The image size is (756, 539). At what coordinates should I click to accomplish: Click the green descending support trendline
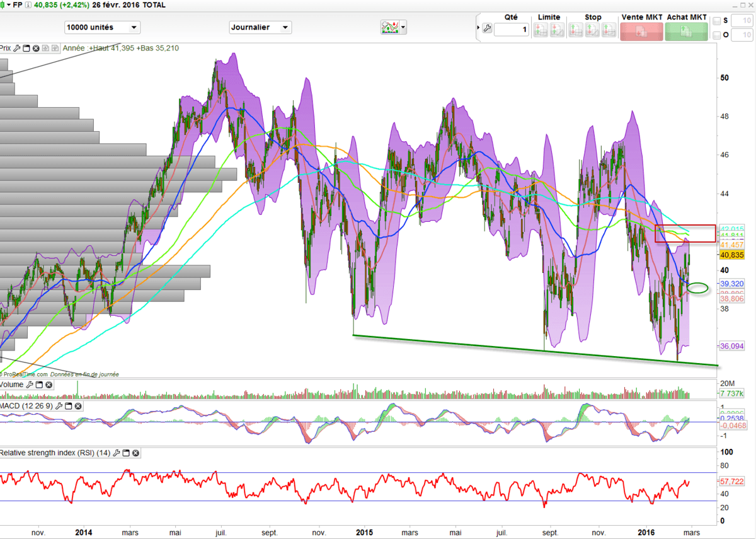click(535, 350)
